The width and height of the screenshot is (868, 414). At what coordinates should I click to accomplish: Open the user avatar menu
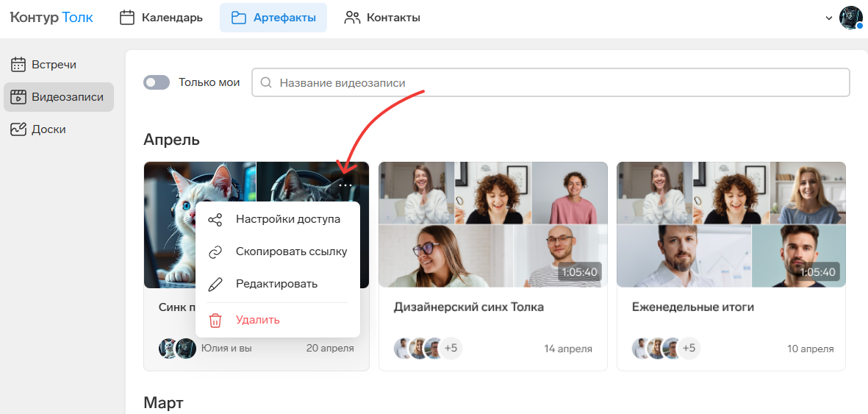pyautogui.click(x=850, y=18)
